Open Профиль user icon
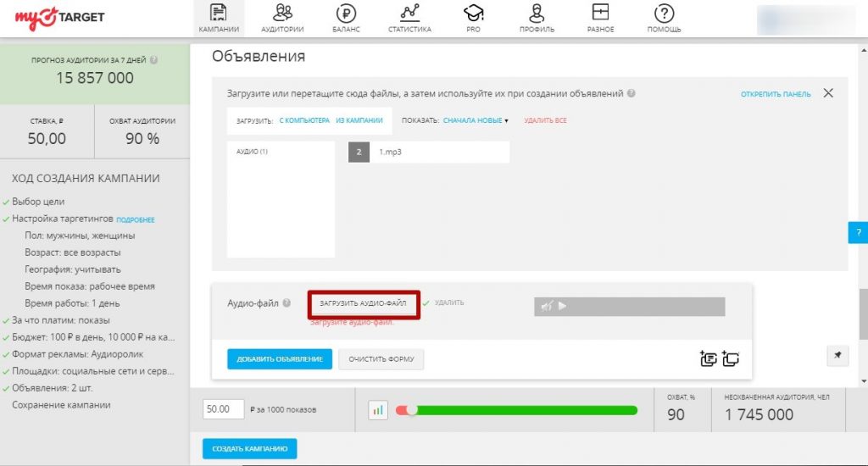The image size is (868, 466). (x=537, y=13)
